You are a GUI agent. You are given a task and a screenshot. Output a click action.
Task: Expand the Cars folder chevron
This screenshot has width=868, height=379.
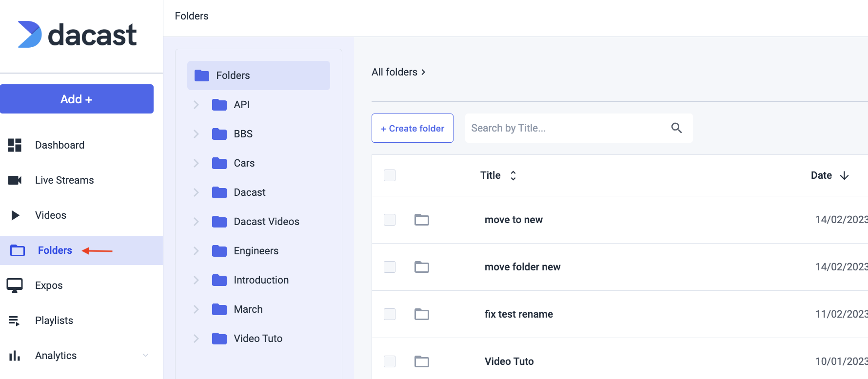pyautogui.click(x=196, y=163)
